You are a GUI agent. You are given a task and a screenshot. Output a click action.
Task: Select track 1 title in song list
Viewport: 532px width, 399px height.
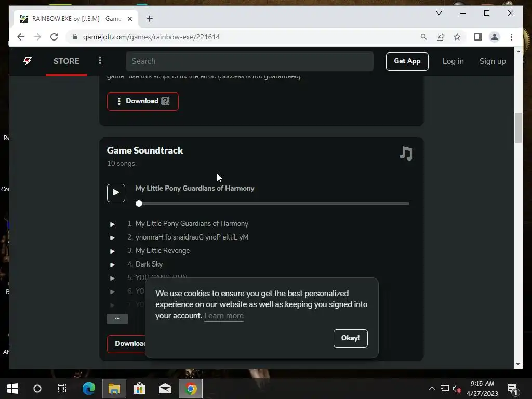[192, 223]
